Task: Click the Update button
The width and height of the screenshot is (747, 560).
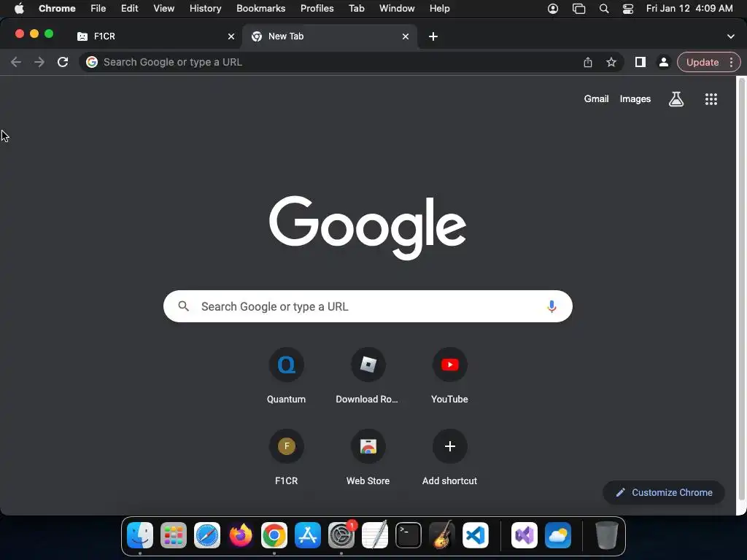Action: (x=703, y=62)
